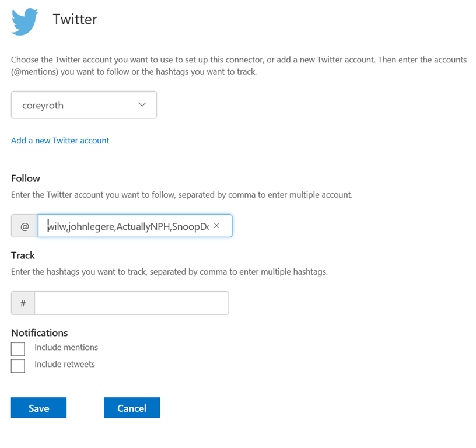This screenshot has width=476, height=448.
Task: Save the Twitter connector settings
Action: click(x=39, y=408)
